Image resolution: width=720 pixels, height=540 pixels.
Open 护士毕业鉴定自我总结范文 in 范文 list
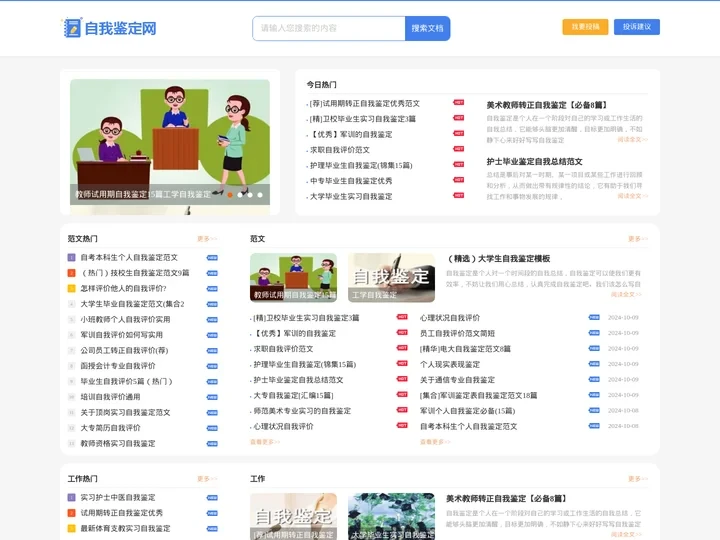pyautogui.click(x=298, y=380)
